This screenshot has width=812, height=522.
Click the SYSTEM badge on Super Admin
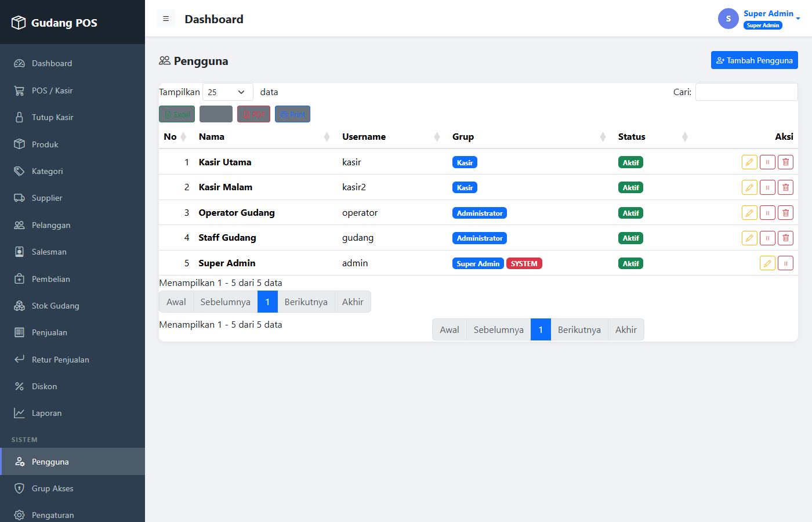coord(524,263)
